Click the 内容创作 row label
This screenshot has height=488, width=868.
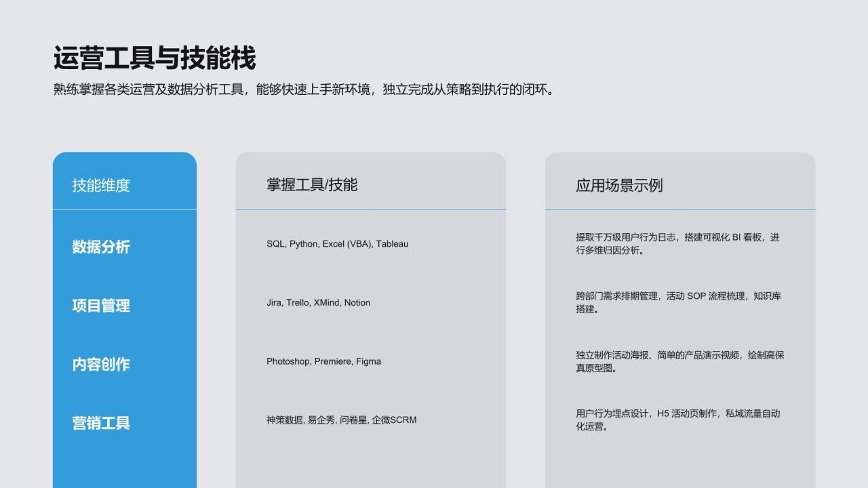click(101, 365)
